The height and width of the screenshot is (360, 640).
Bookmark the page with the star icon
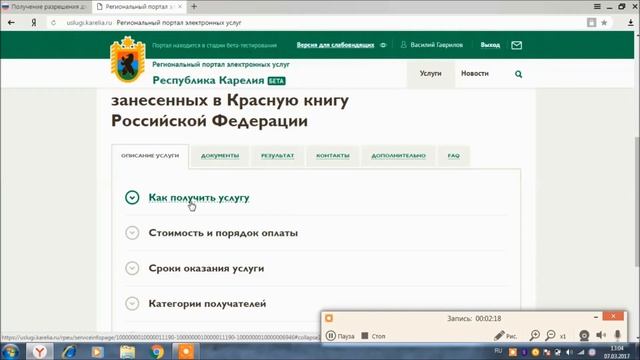[x=604, y=23]
